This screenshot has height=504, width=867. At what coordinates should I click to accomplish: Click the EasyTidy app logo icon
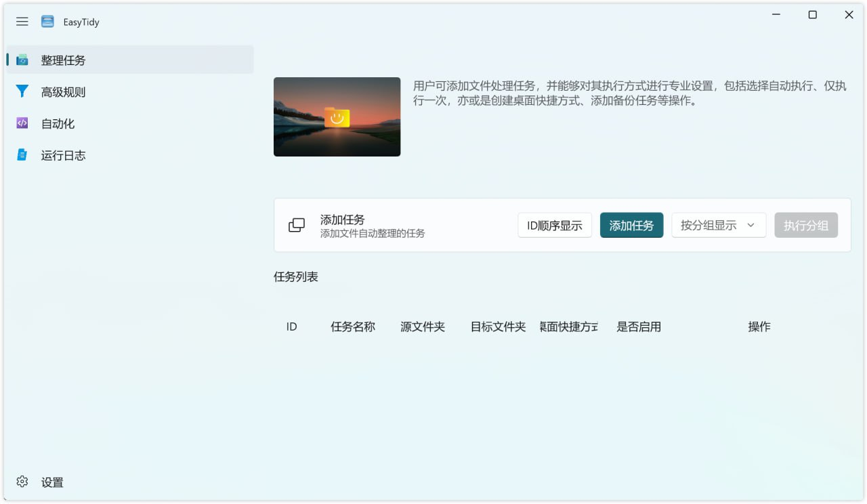click(47, 22)
